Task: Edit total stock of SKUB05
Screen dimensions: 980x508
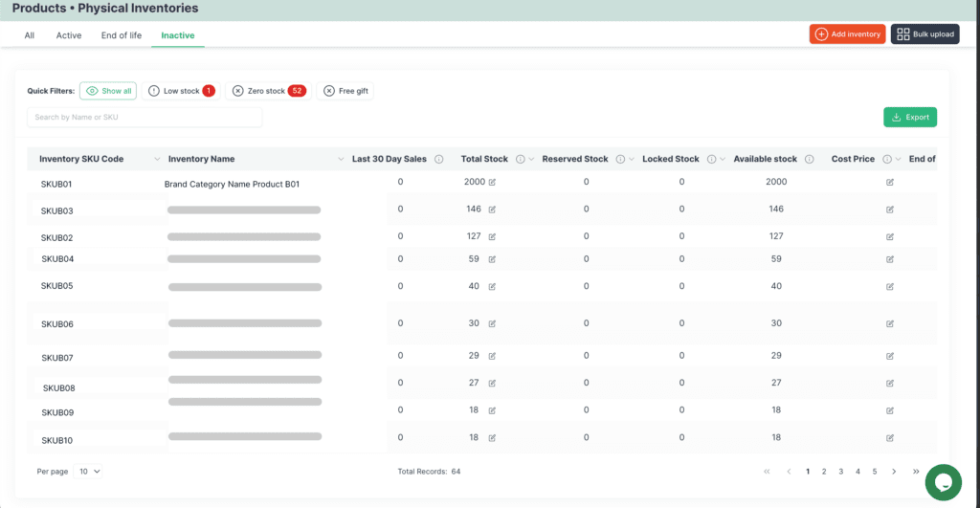Action: point(492,287)
